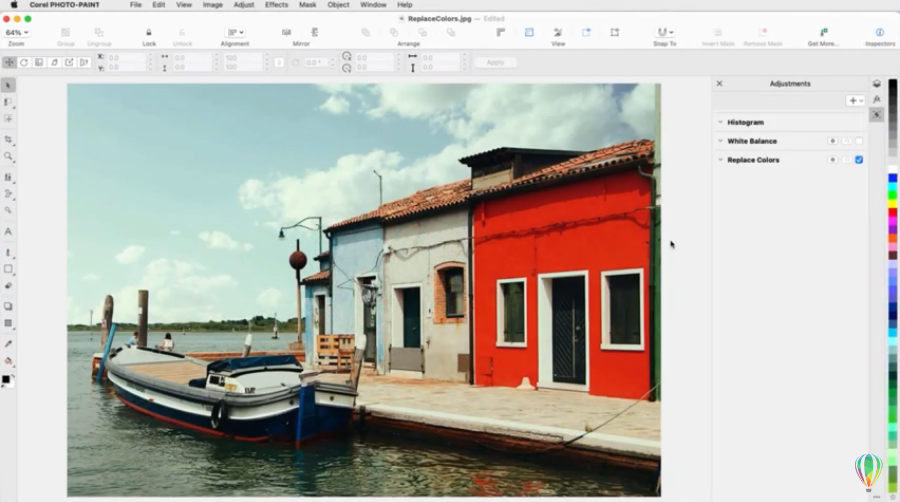Select the Clone tool in toolbox
The height and width of the screenshot is (502, 900).
[8, 177]
